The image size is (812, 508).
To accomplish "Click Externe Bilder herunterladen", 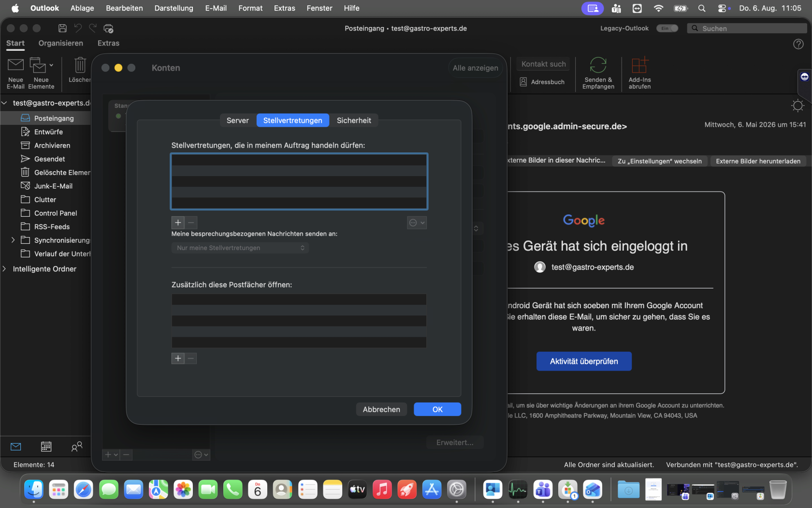I will [x=758, y=161].
